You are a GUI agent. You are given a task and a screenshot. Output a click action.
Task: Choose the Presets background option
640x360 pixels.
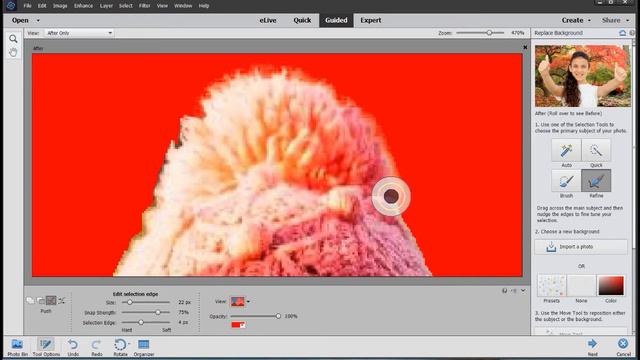click(551, 285)
